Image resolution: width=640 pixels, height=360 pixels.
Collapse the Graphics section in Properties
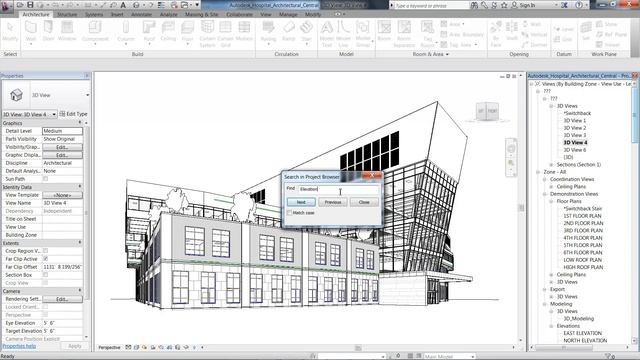(x=80, y=123)
